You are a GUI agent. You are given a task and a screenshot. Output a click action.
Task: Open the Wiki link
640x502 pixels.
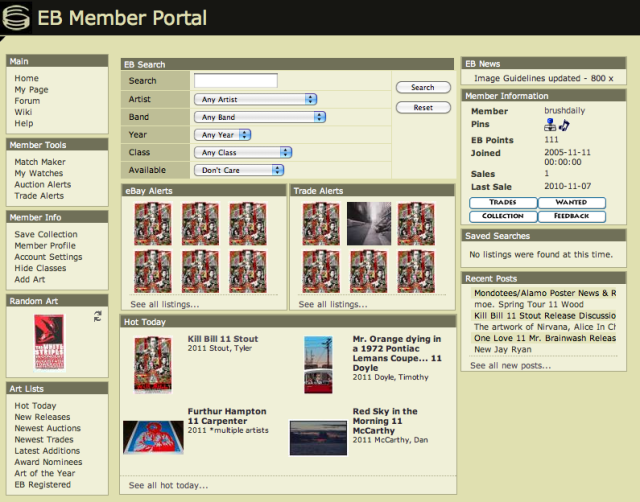(x=23, y=112)
